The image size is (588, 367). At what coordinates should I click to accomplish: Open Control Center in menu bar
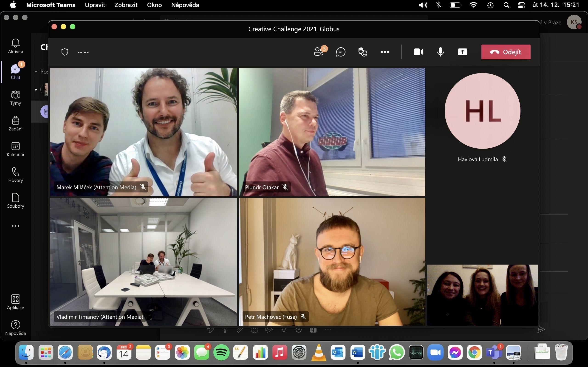tap(521, 5)
